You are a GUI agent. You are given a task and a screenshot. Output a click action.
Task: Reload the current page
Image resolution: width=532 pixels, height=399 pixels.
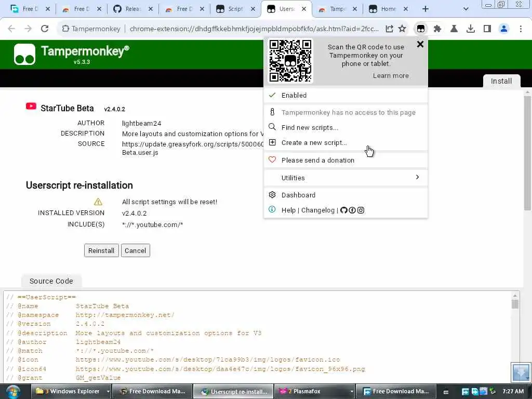point(45,29)
